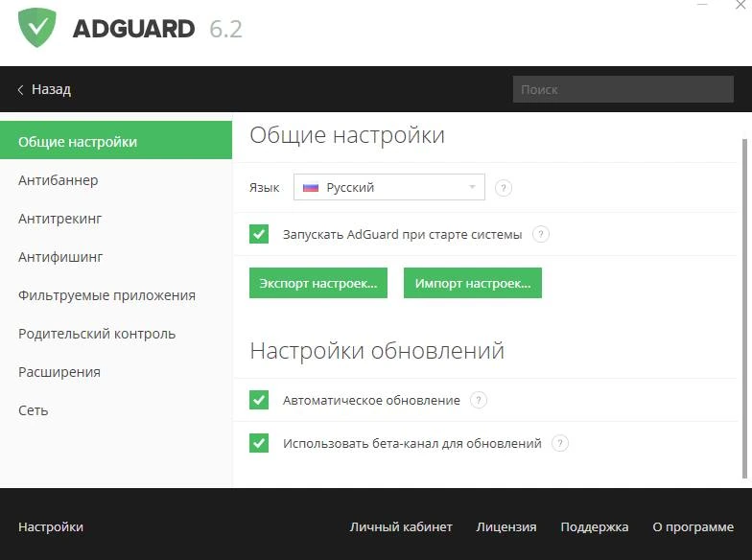
Task: Disable Использовать бета-канал для обновлений
Action: 259,443
